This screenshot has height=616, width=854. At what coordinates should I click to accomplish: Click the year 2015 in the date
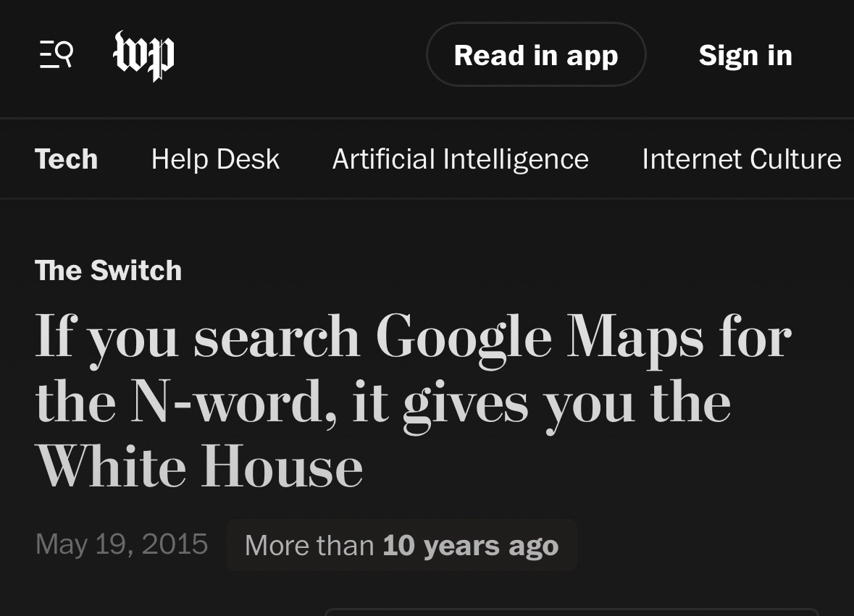pos(175,544)
